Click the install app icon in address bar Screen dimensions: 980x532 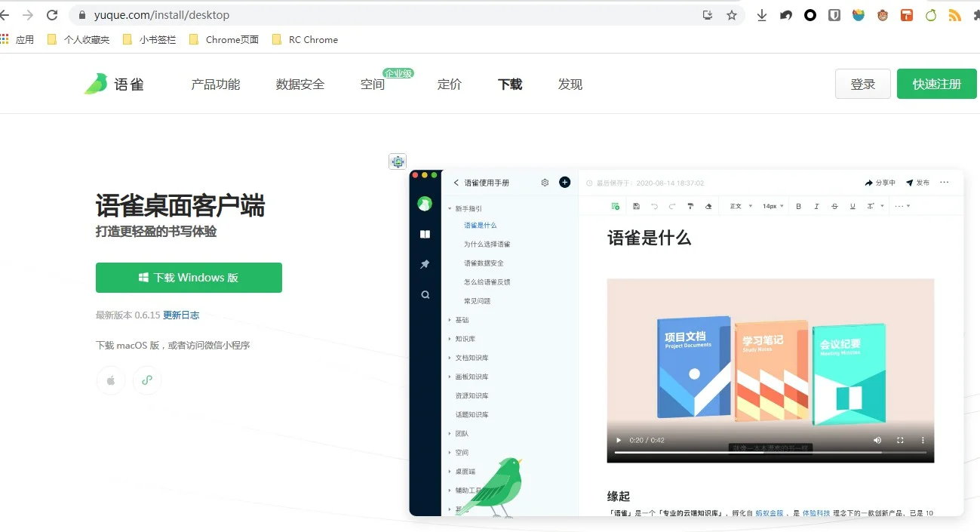tap(708, 15)
